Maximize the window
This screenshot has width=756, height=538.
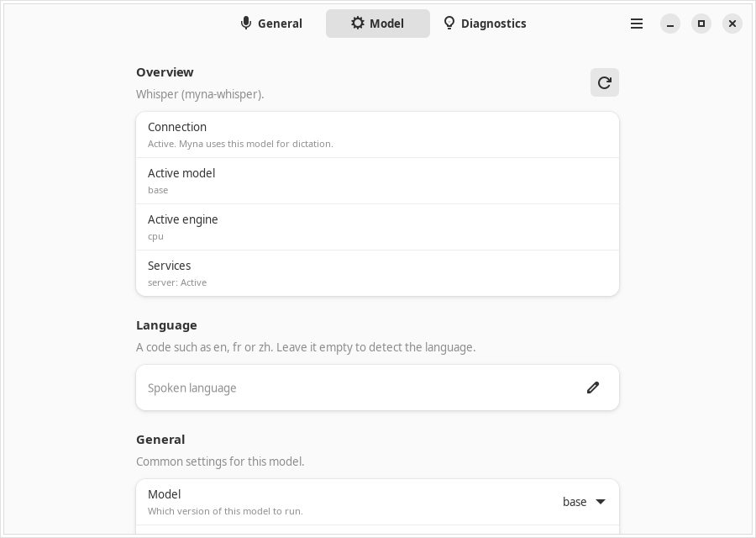coord(701,24)
